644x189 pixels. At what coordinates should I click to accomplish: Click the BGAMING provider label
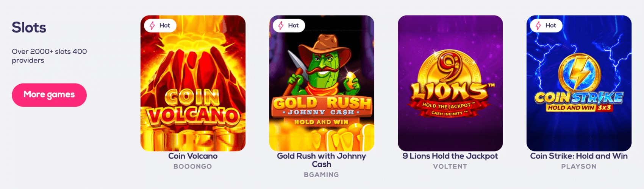322,175
